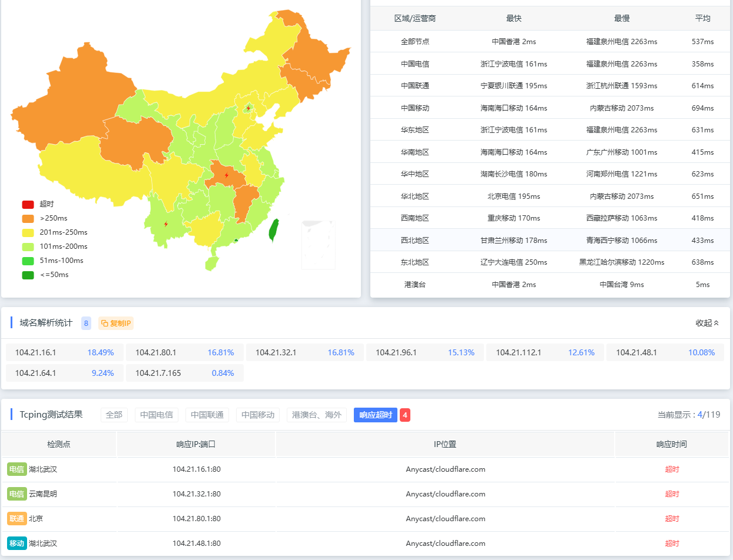733x560 pixels.
Task: Click the orange >250ms legend swatch
Action: tap(28, 218)
